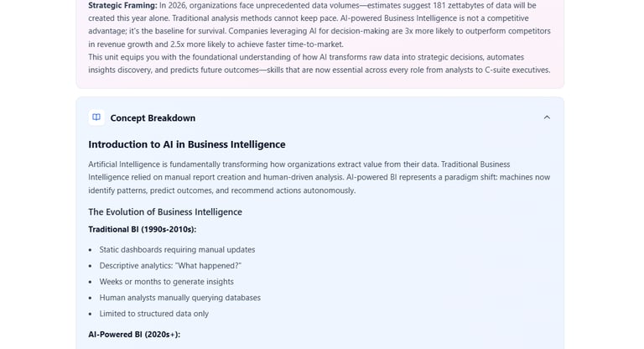The height and width of the screenshot is (349, 644).
Task: Click the Introduction to AI in Business Intelligence heading
Action: click(186, 144)
